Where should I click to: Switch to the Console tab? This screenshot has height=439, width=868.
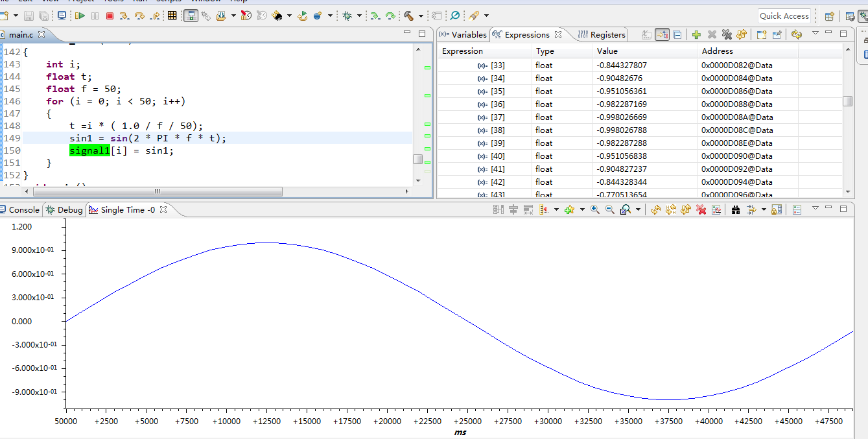tap(19, 209)
